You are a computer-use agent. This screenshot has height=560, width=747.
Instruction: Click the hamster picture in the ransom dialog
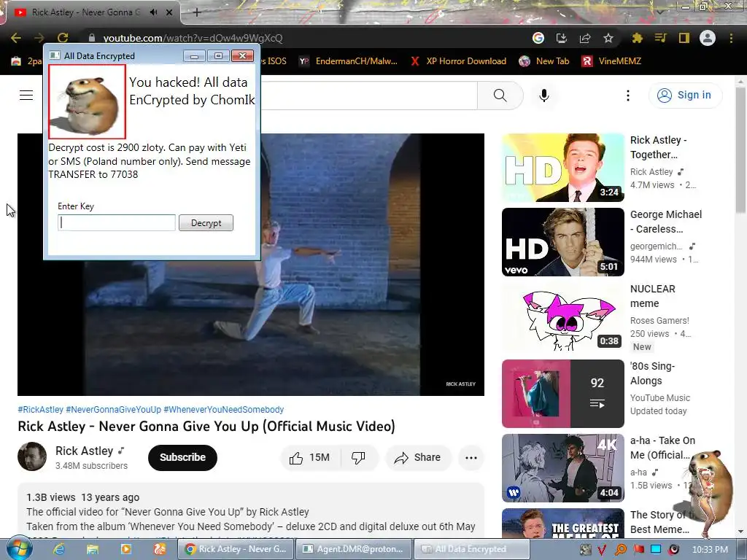tap(88, 102)
